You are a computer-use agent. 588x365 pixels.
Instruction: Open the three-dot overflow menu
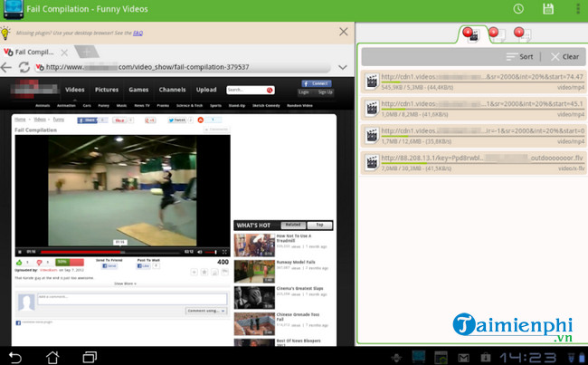tap(577, 9)
